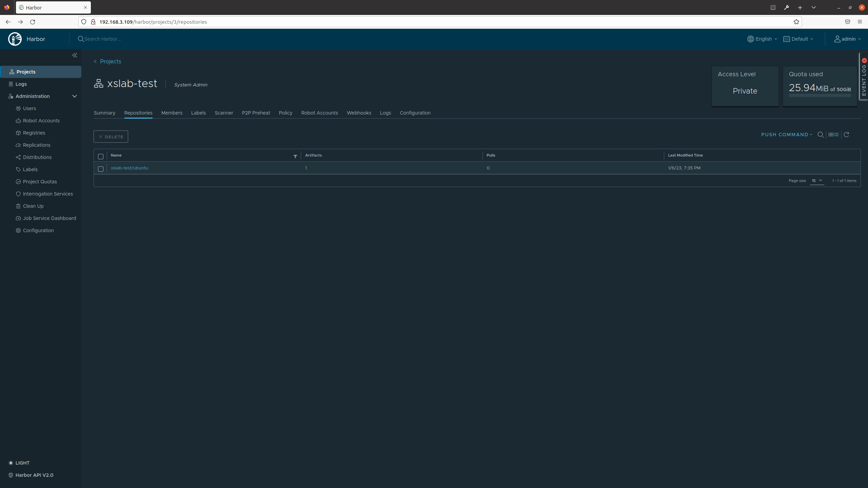868x488 pixels.
Task: Click the insecure connection lock icon
Action: 93,22
